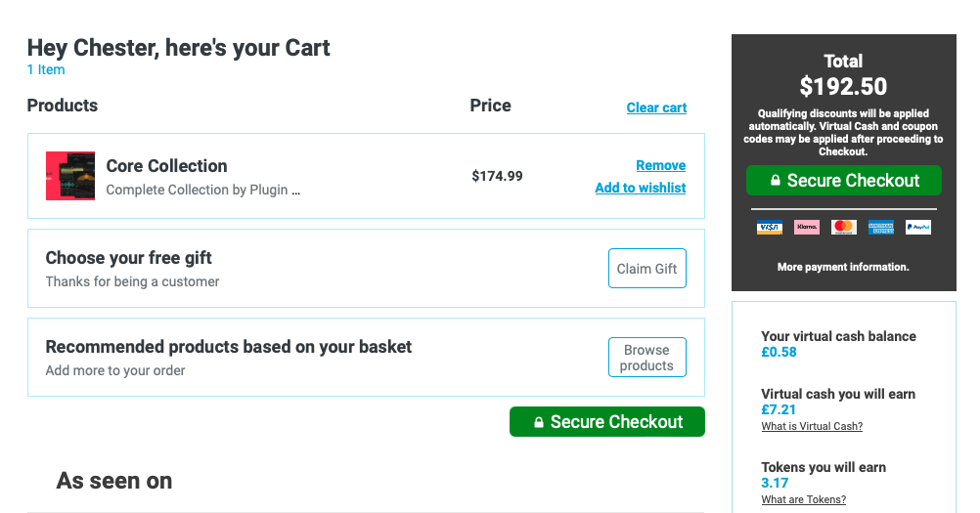Click the Core Collection product title
The width and height of the screenshot is (980, 513).
166,166
